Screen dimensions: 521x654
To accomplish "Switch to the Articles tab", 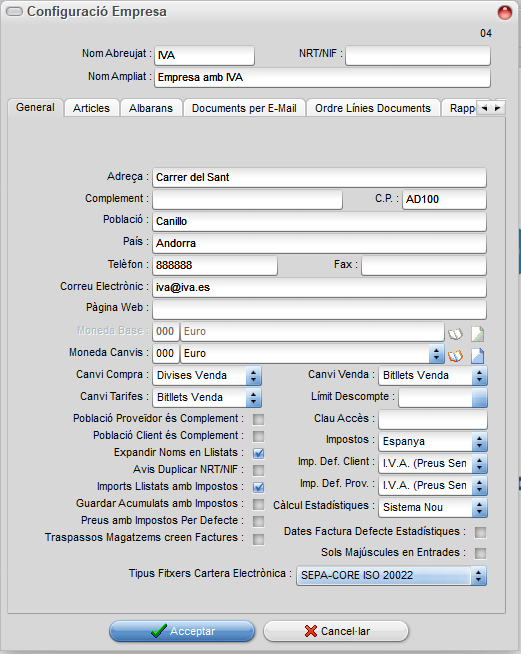I will pyautogui.click(x=91, y=108).
